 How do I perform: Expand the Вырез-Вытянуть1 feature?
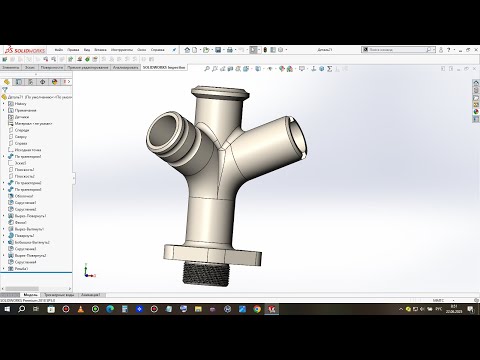click(4, 229)
